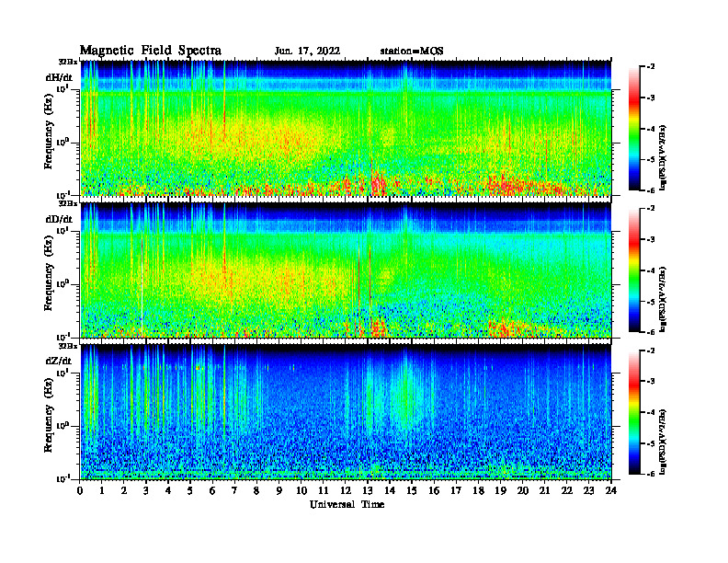The height and width of the screenshot is (563, 728).
Task: Click the dD/dt spectrogram plot
Action: click(x=346, y=270)
